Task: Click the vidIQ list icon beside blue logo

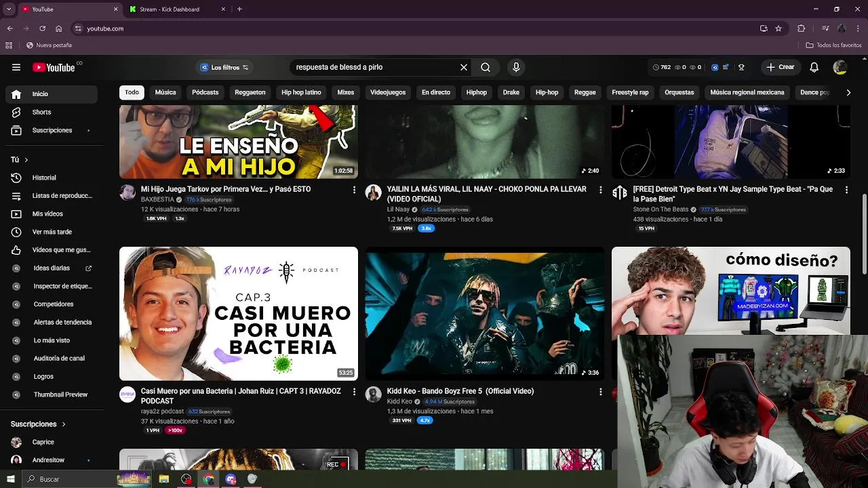Action: 726,67
